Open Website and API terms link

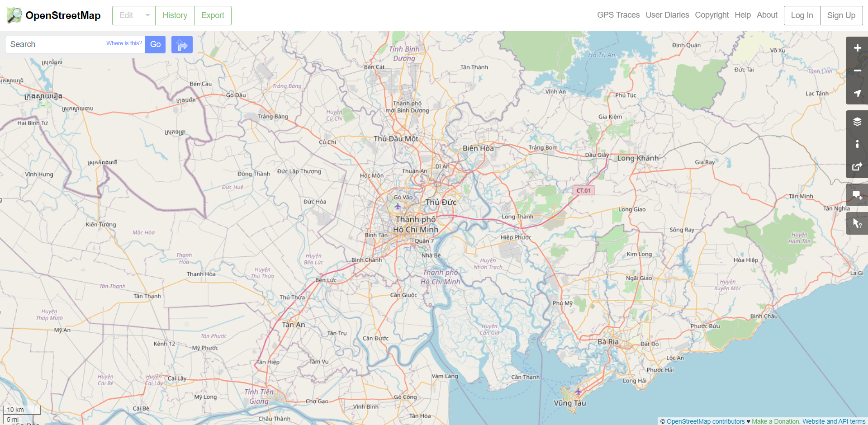tap(834, 421)
